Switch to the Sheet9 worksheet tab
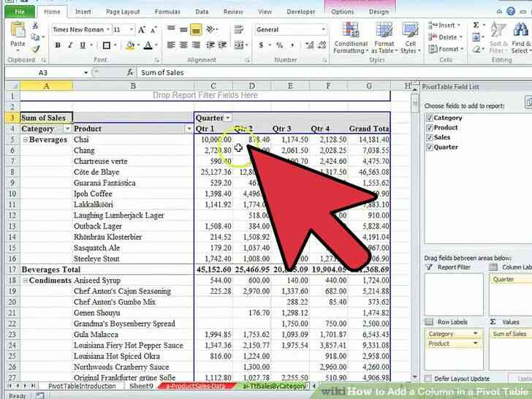The height and width of the screenshot is (399, 532). click(141, 385)
